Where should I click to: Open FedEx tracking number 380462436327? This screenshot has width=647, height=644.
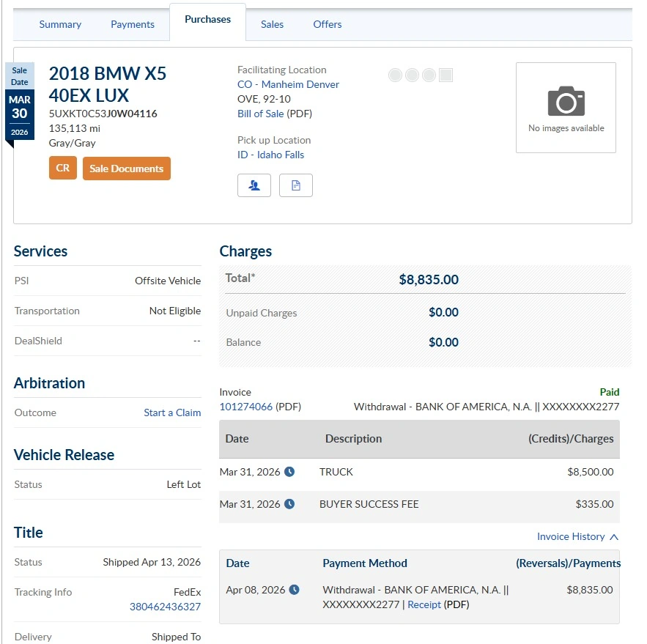coord(165,607)
